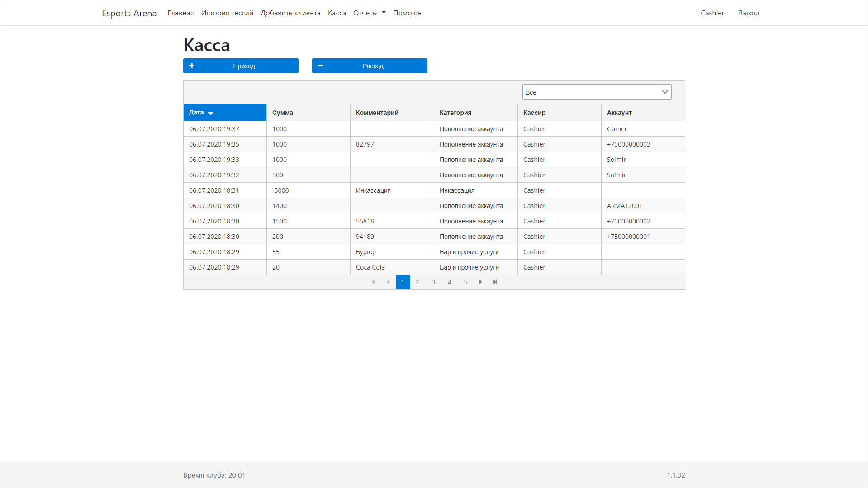Navigate to Добавить клиента page
The height and width of the screenshot is (488, 868).
coord(290,13)
